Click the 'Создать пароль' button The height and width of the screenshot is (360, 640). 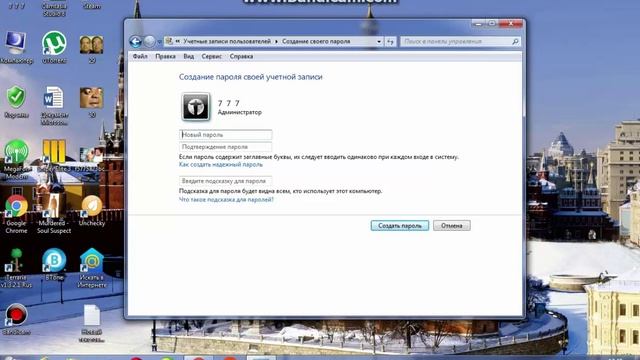(x=400, y=226)
